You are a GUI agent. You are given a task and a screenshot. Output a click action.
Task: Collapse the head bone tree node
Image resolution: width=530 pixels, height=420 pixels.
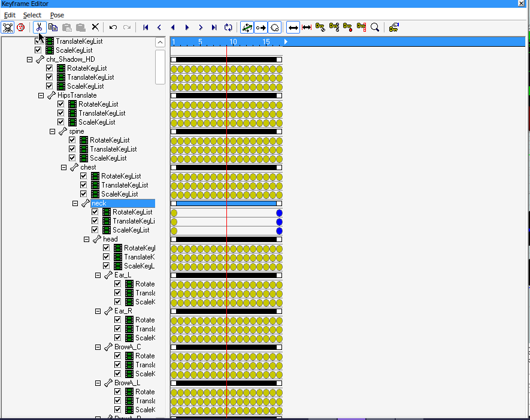click(x=87, y=239)
